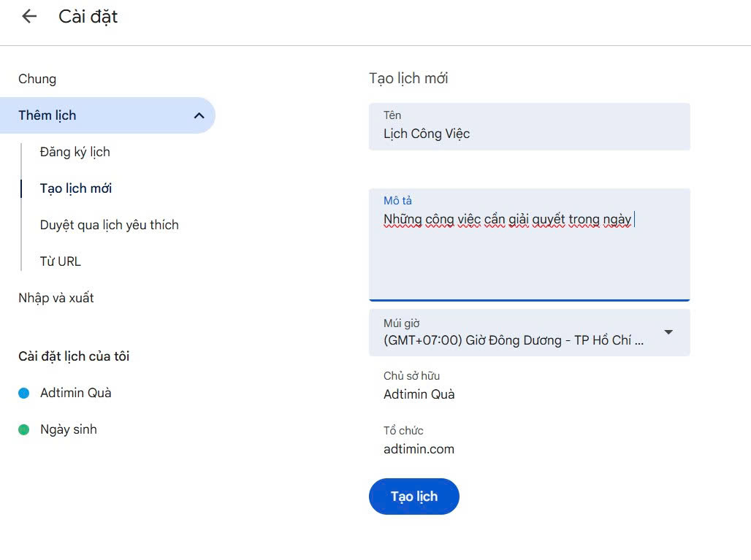The height and width of the screenshot is (560, 751).
Task: Choose the Từ URL option
Action: (x=61, y=261)
